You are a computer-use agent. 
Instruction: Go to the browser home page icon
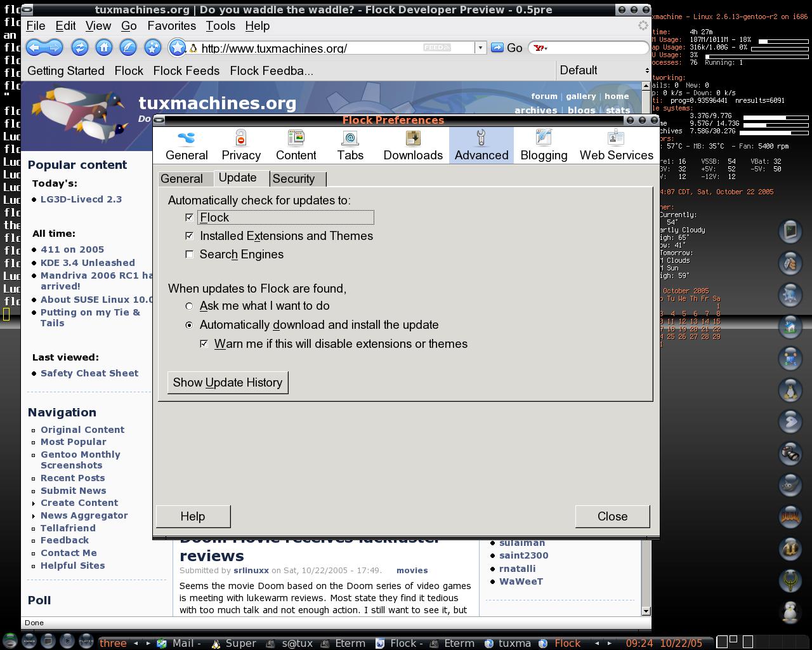tap(104, 48)
